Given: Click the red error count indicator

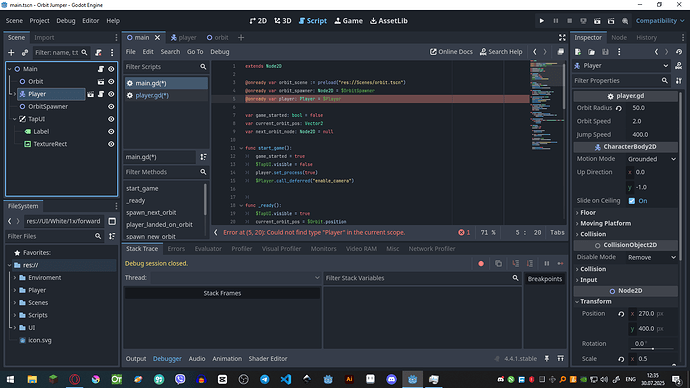Looking at the screenshot, I should click(x=464, y=232).
